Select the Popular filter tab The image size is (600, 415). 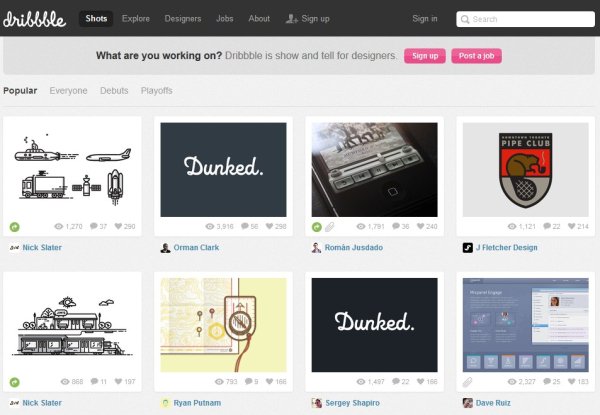coord(20,91)
